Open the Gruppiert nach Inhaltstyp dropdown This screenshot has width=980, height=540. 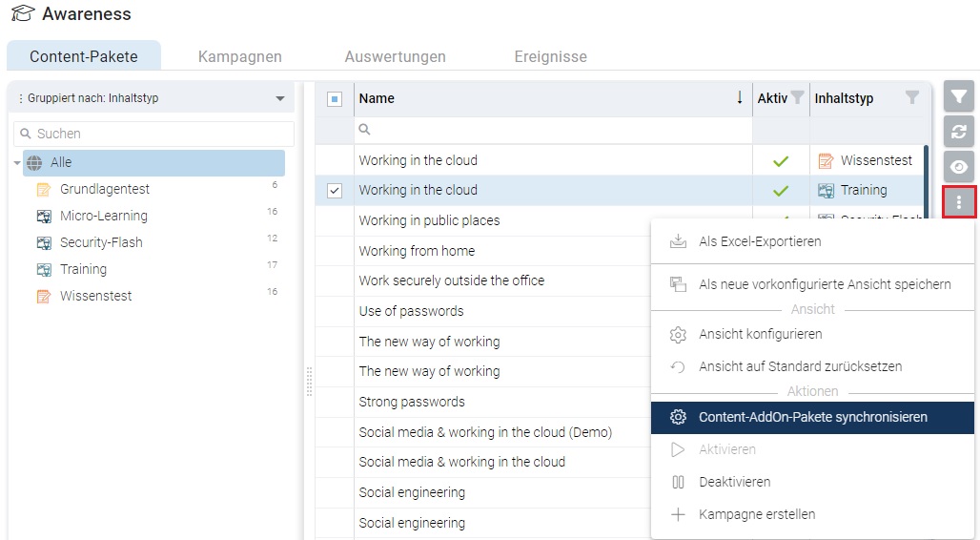pyautogui.click(x=279, y=98)
